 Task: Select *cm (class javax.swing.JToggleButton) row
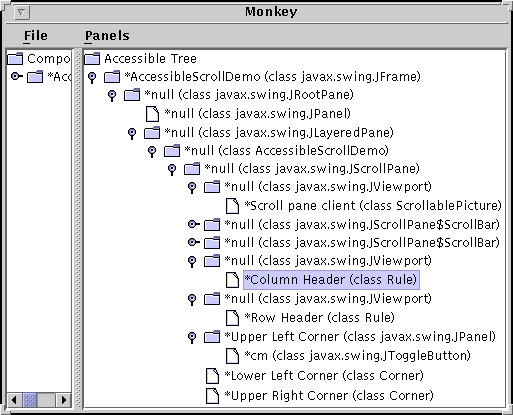click(x=357, y=356)
